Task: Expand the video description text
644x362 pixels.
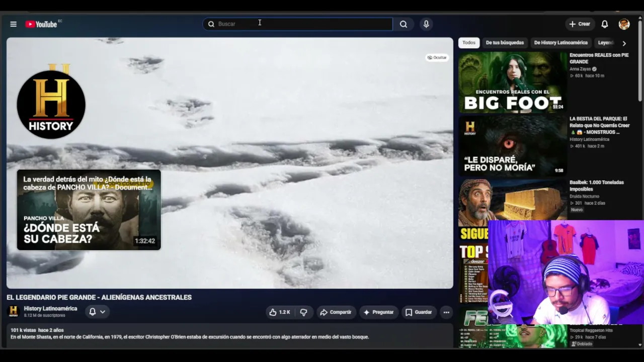Action: [x=190, y=337]
